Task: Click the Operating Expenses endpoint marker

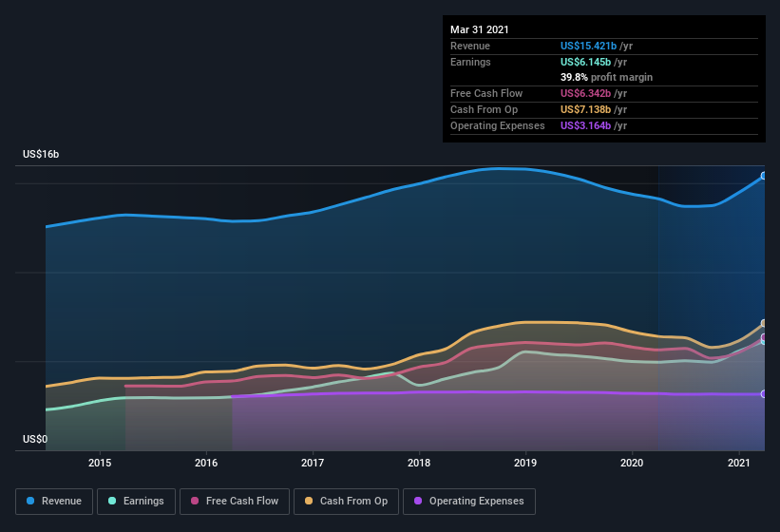Action: (x=764, y=394)
